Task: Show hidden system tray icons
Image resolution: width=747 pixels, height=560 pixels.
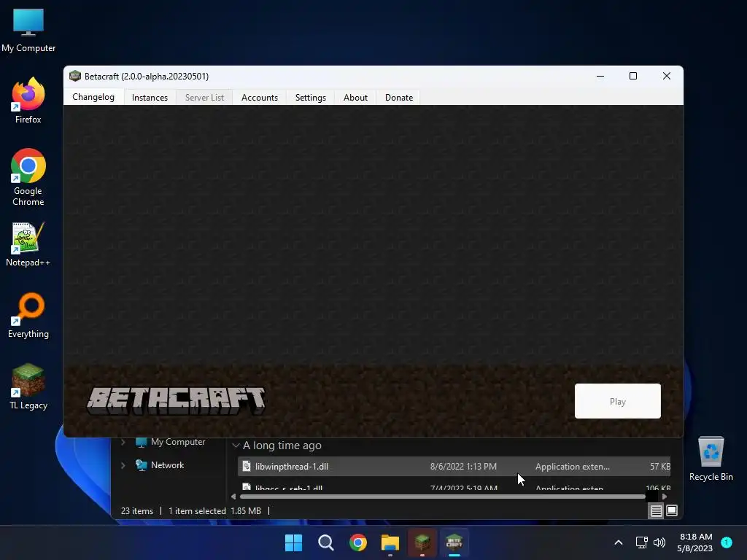Action: pos(619,542)
